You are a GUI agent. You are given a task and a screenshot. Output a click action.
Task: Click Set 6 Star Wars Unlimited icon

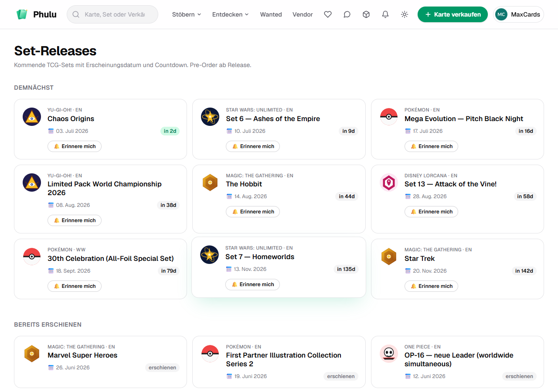point(210,117)
